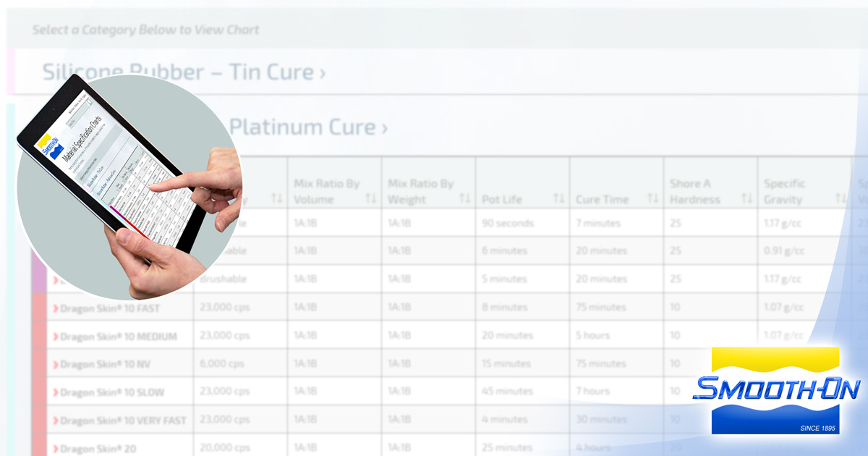
Task: Click the Smooth-On logo
Action: pos(776,391)
